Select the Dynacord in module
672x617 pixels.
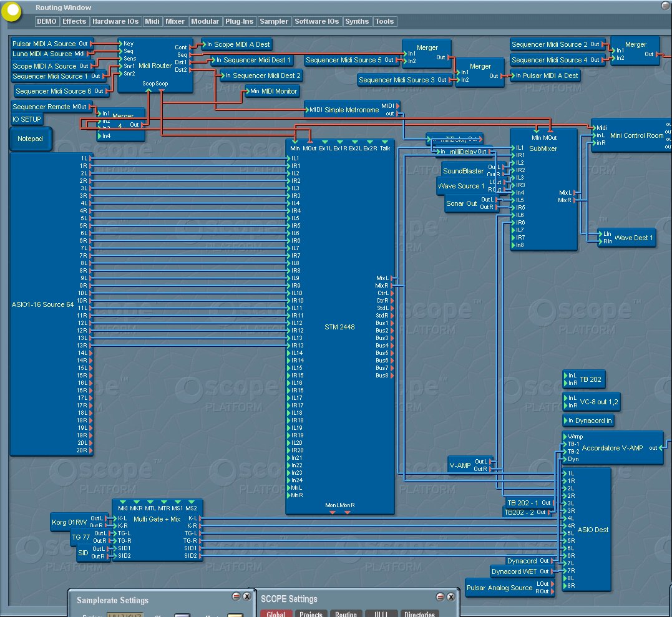click(x=588, y=420)
